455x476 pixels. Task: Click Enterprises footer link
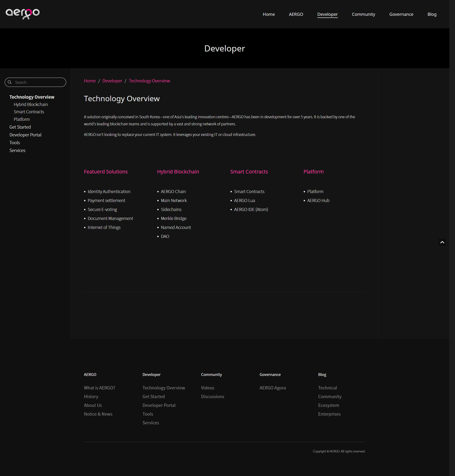(329, 414)
